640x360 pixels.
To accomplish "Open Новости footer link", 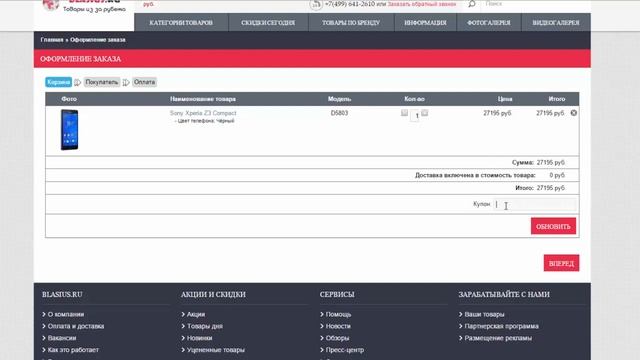I will [338, 326].
